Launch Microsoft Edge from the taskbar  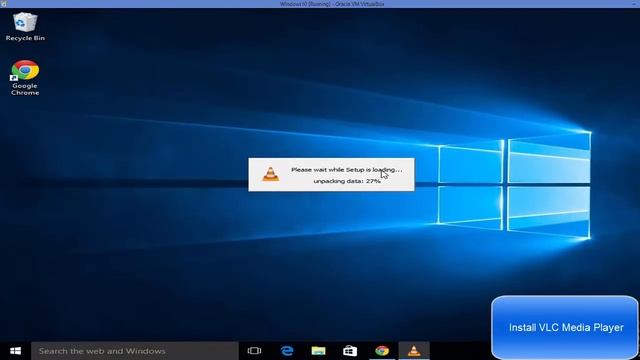point(287,351)
